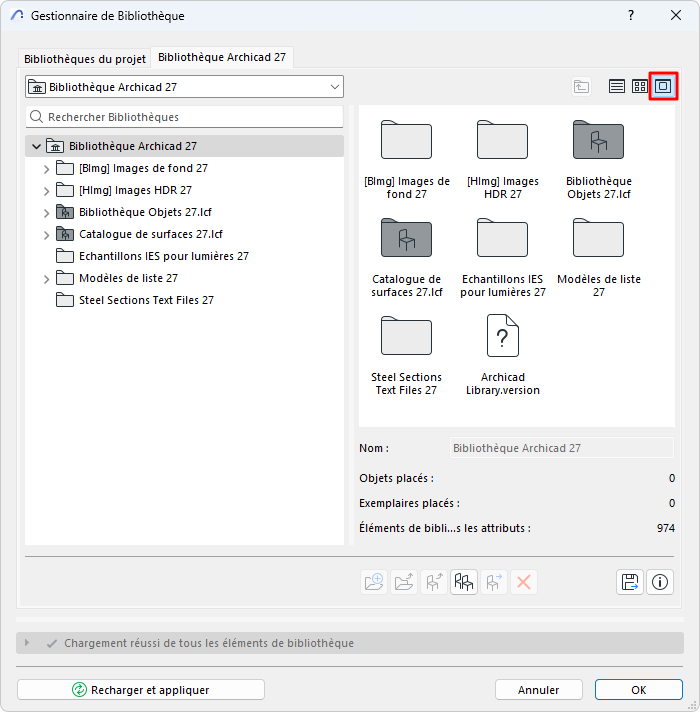Click the Nom field Bibliothèque Archicad 27
The width and height of the screenshot is (700, 712).
(x=562, y=448)
